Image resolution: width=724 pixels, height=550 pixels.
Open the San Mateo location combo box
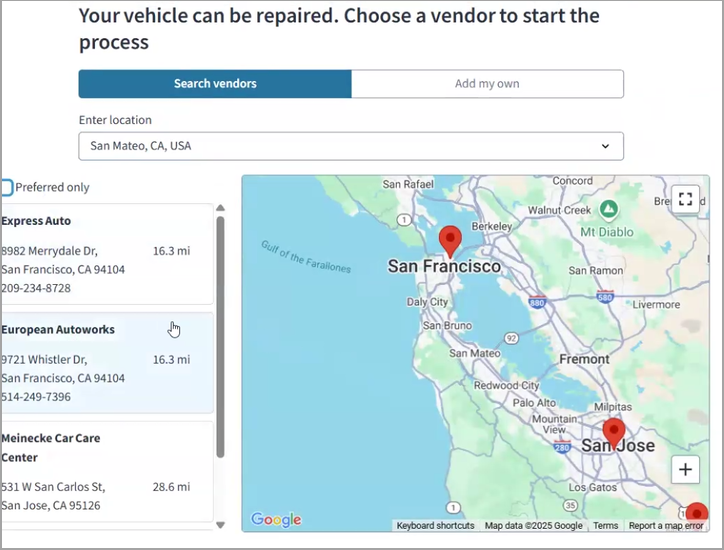coord(340,146)
